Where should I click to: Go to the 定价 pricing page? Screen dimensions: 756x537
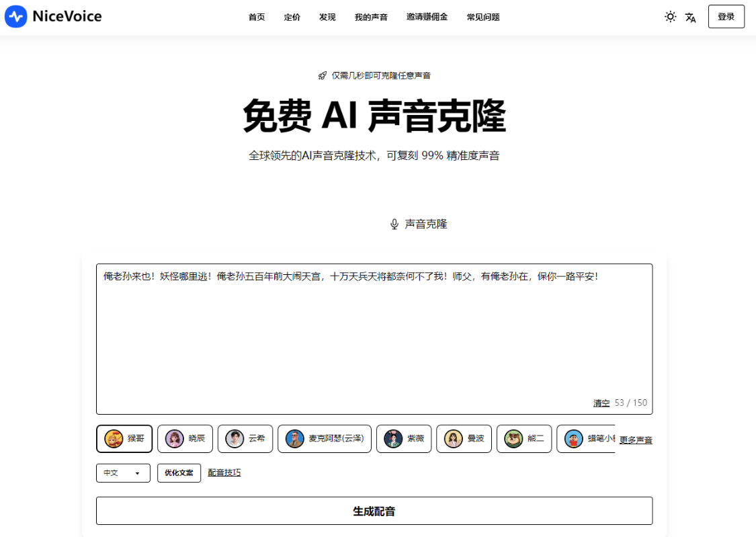292,17
